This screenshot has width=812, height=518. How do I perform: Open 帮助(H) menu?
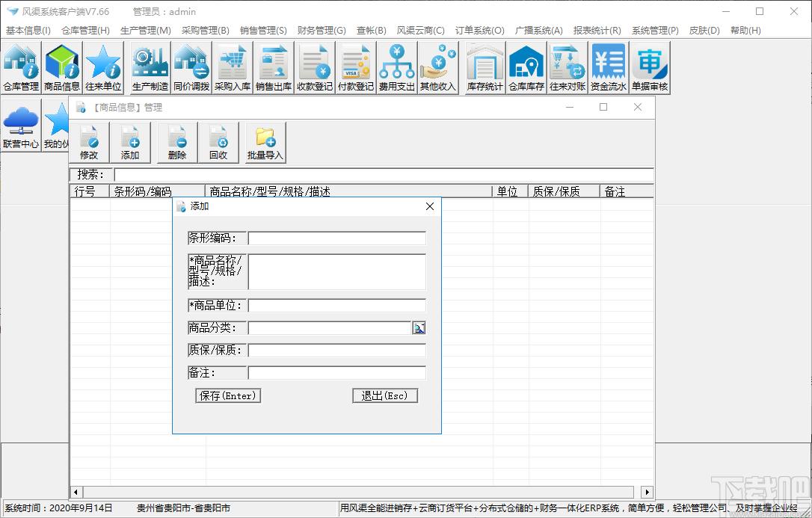click(745, 31)
